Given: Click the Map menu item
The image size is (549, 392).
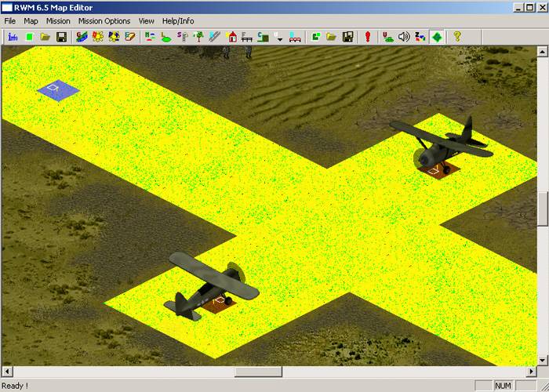Looking at the screenshot, I should click(31, 21).
